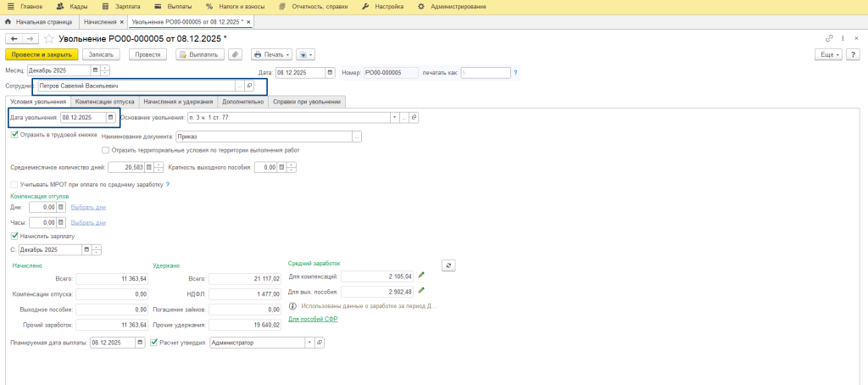This screenshot has width=868, height=385.
Task: Open calculator for Среднемесячное количество дней
Action: tap(148, 167)
